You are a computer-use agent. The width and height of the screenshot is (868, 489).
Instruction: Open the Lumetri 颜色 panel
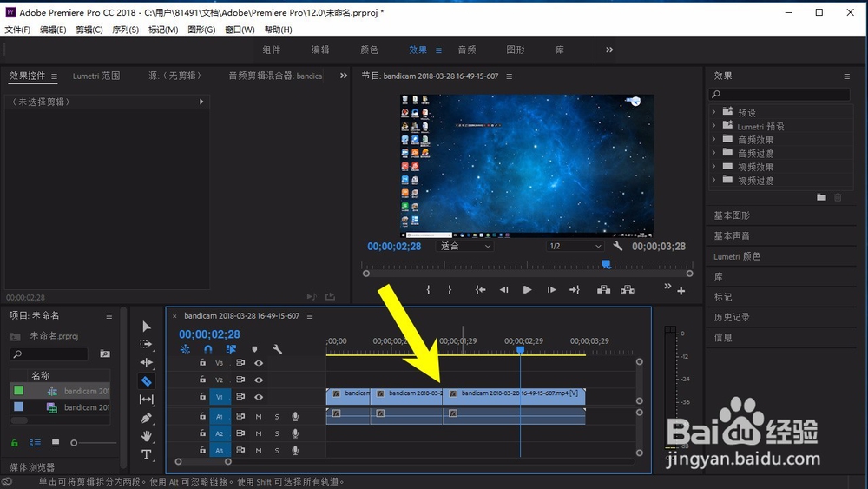[737, 256]
